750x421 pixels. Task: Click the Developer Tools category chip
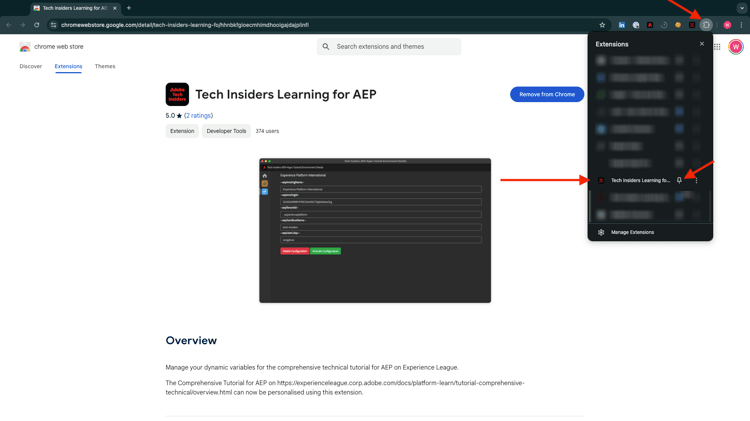[226, 131]
